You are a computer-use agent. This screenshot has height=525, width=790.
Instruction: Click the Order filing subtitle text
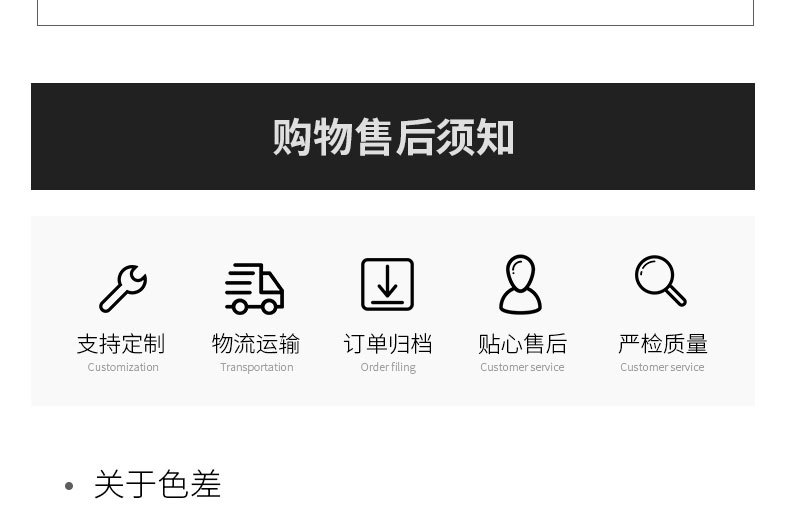pyautogui.click(x=388, y=367)
